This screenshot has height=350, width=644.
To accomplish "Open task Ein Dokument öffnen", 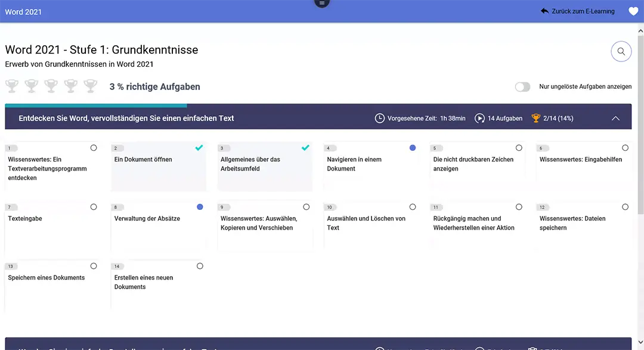I will point(159,166).
